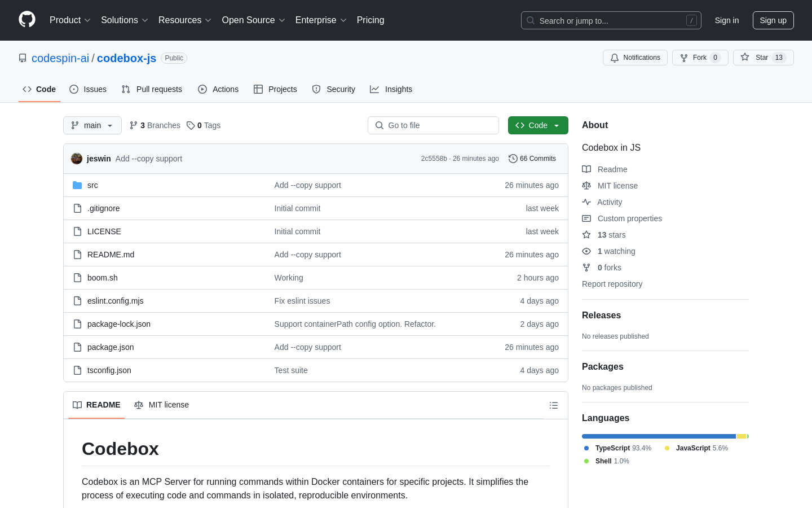
Task: Click the branches icon beside 3 Branches
Action: pyautogui.click(x=134, y=125)
